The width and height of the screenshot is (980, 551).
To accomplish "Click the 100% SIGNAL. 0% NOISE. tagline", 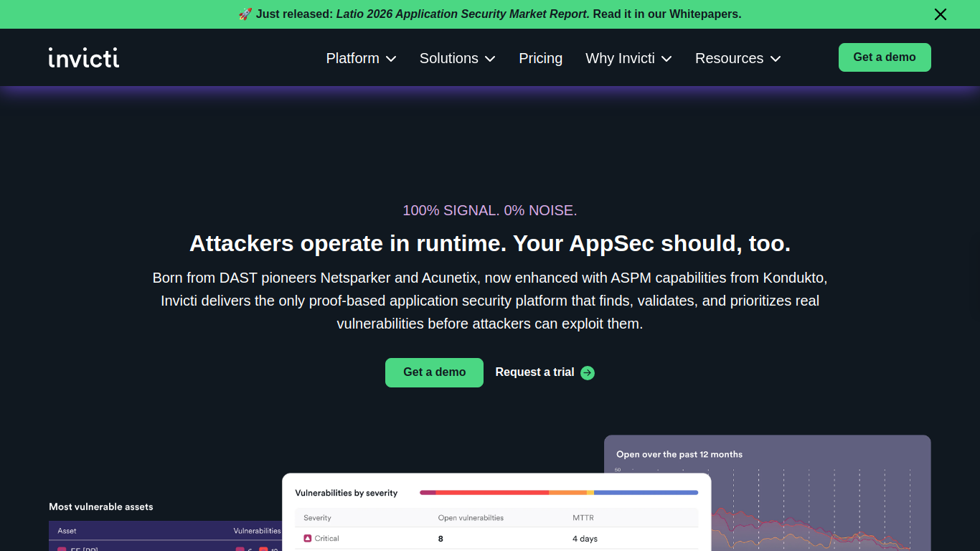I will point(490,210).
